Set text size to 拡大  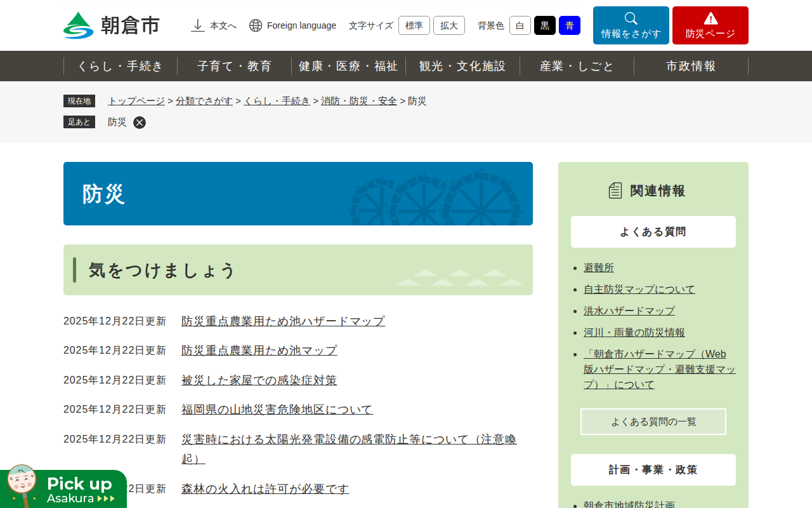[x=449, y=25]
